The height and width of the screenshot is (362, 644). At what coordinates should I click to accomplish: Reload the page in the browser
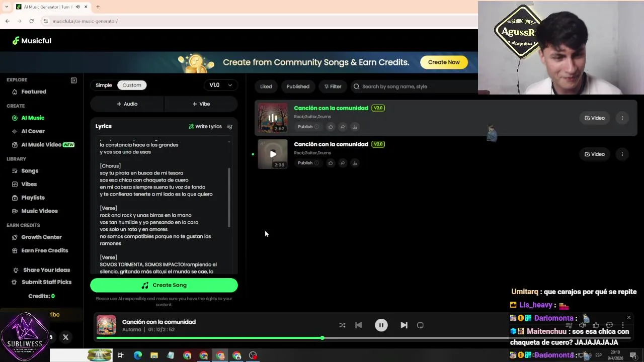[x=31, y=21]
